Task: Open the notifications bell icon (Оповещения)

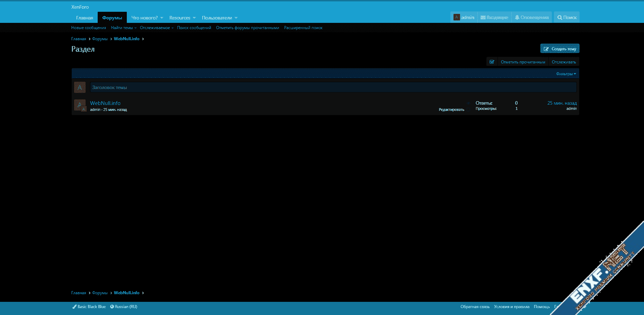Action: pos(517,17)
